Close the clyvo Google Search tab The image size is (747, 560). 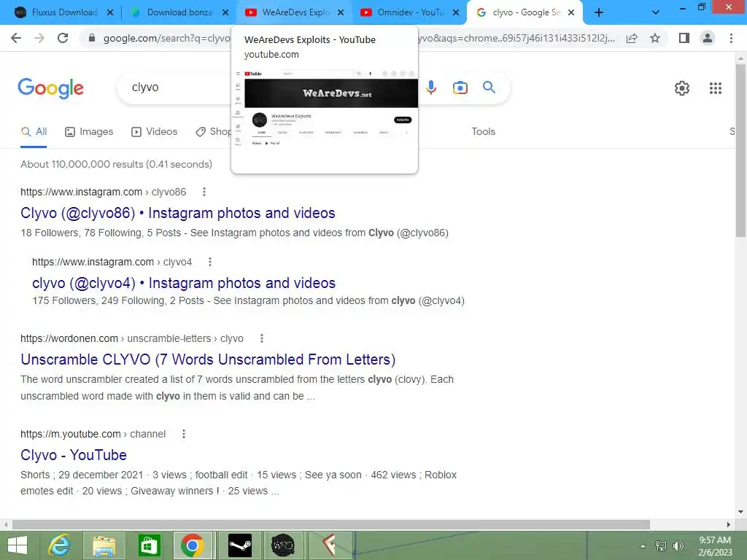571,13
